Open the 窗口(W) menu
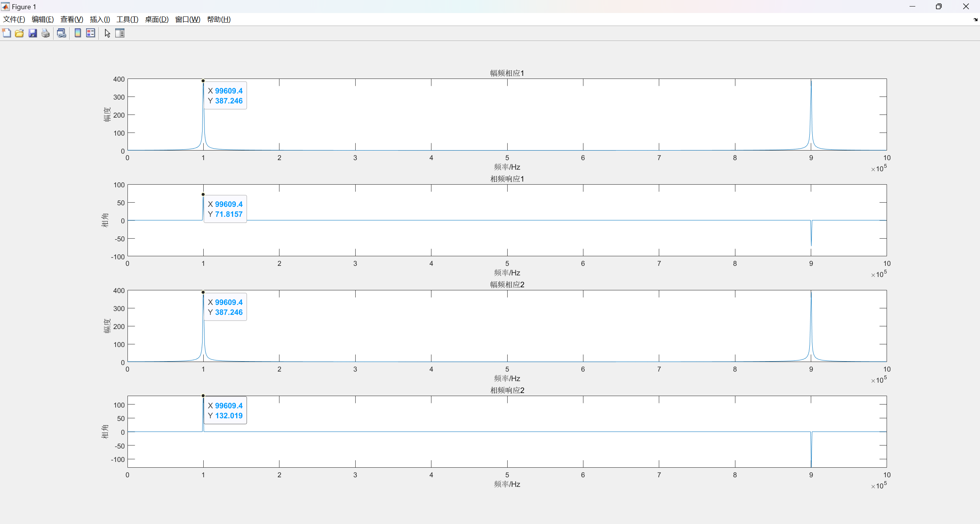 pos(188,20)
